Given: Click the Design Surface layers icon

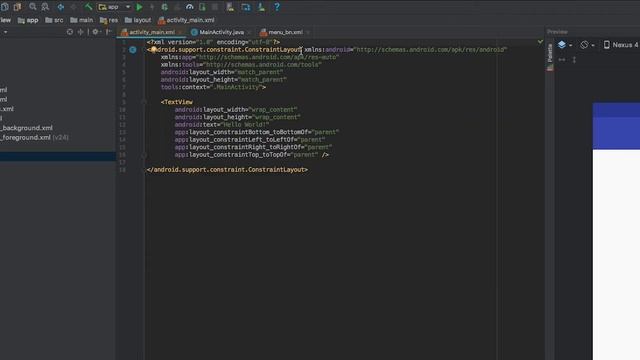Looking at the screenshot, I should (x=562, y=45).
